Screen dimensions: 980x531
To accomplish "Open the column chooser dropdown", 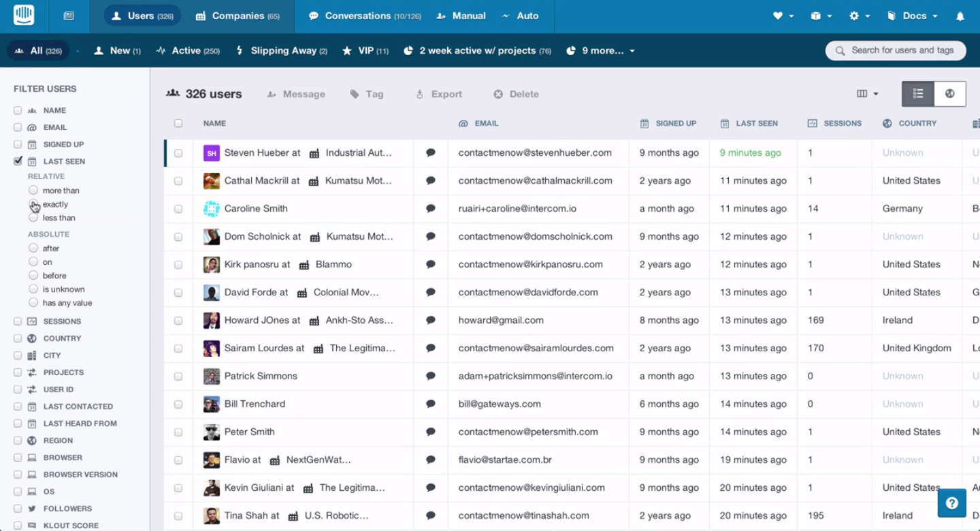I will 868,94.
